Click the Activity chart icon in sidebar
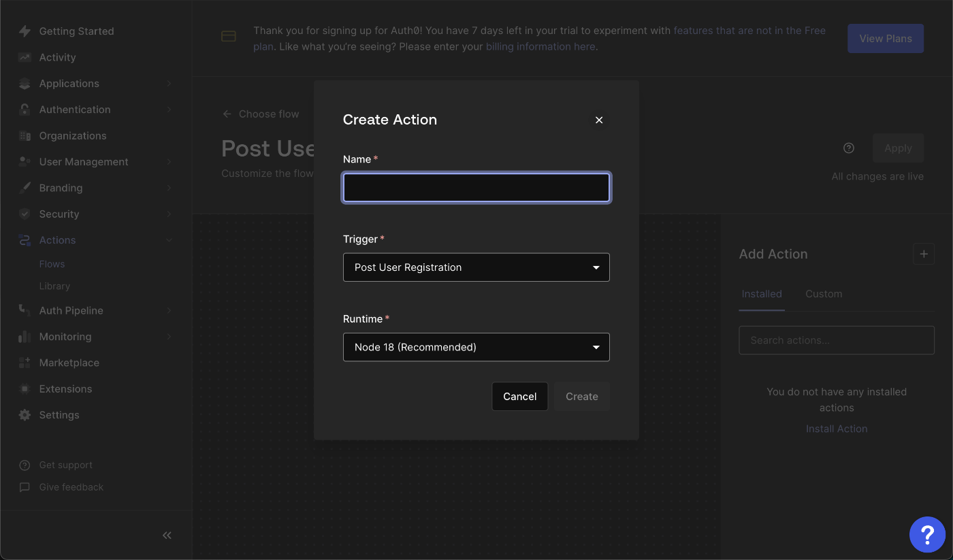 25,57
